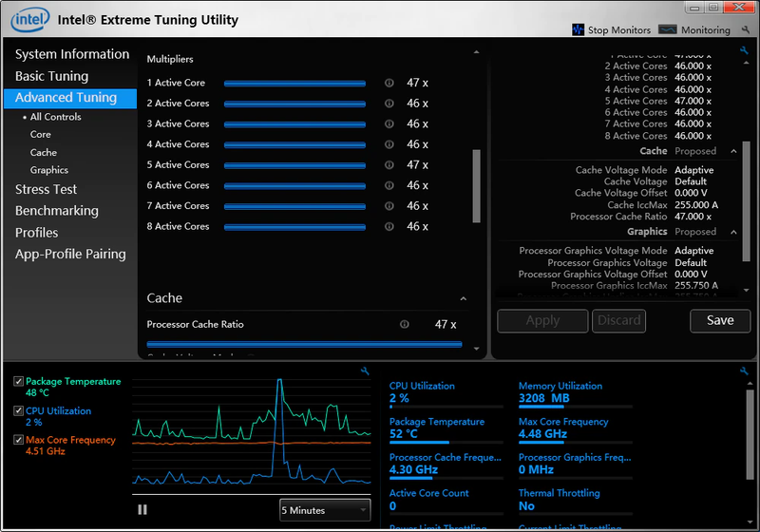Pause the monitoring graph
Viewport: 760px width, 532px height.
point(142,509)
